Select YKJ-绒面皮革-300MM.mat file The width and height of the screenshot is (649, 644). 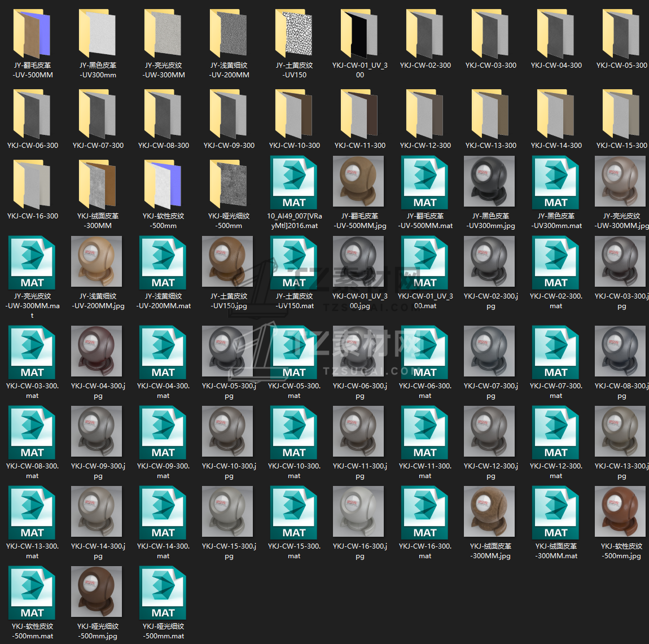click(555, 512)
